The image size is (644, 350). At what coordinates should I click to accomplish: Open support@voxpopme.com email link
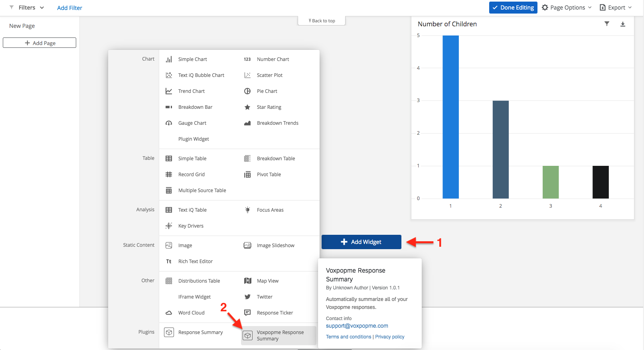click(357, 326)
